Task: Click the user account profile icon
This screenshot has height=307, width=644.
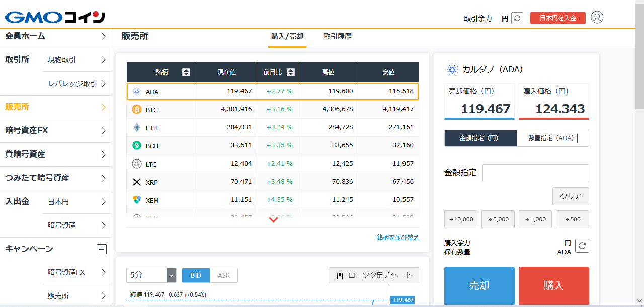Action: click(x=597, y=18)
